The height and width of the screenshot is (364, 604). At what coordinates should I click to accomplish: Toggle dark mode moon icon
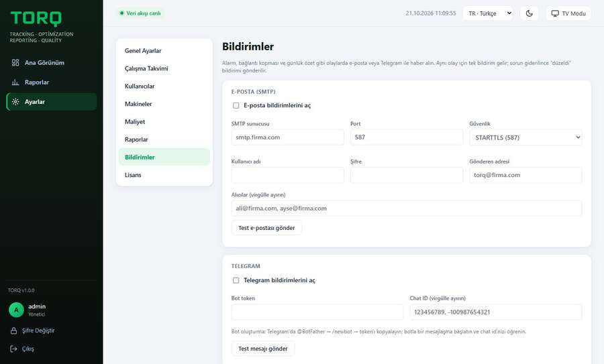pyautogui.click(x=530, y=13)
